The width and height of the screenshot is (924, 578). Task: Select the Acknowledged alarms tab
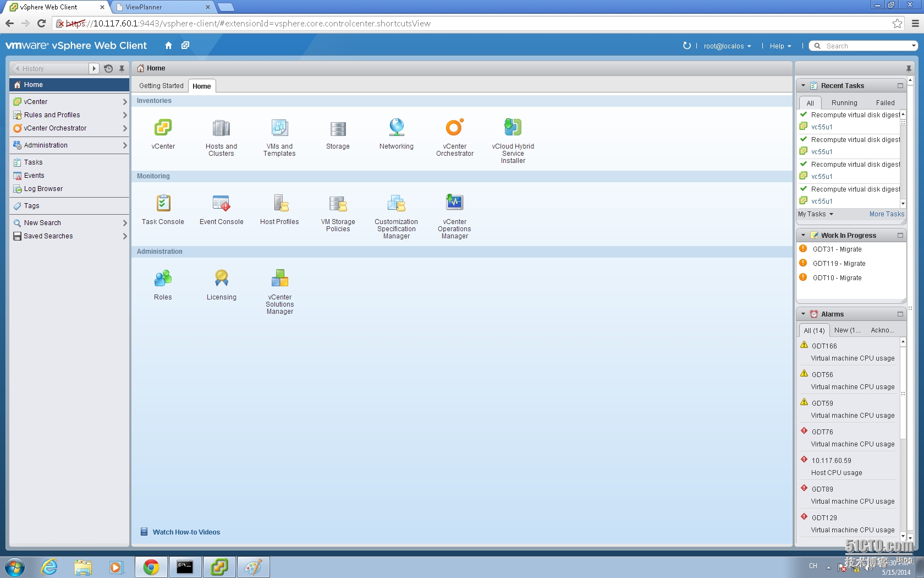click(x=882, y=330)
